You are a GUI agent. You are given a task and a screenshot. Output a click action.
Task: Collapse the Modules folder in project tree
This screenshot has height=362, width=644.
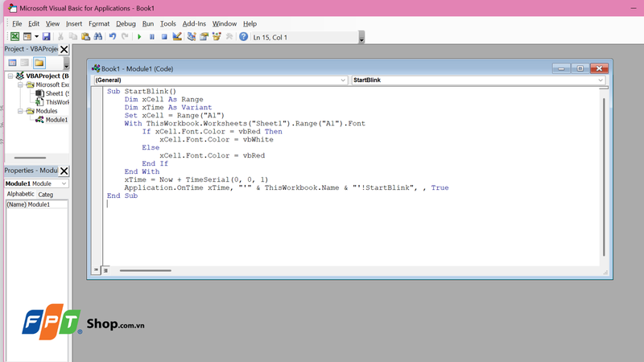20,111
